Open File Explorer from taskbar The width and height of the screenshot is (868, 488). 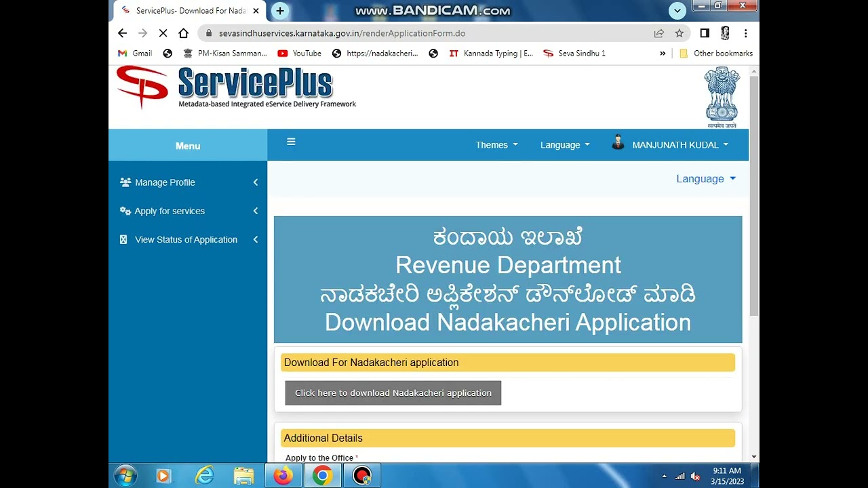pyautogui.click(x=243, y=476)
